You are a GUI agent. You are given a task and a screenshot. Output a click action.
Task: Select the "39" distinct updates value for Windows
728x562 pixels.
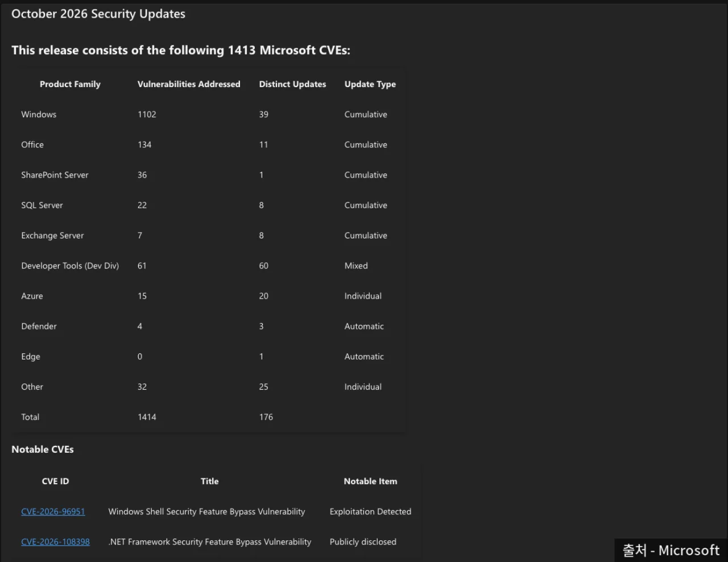[264, 114]
